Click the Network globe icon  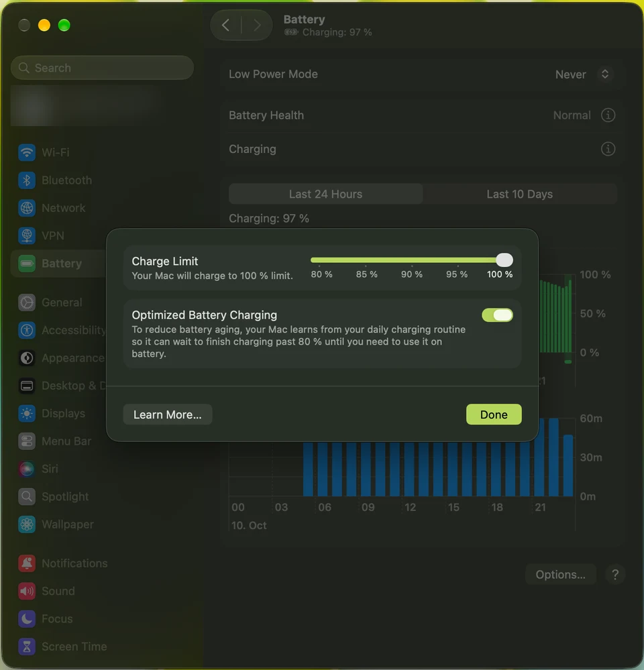coord(26,208)
